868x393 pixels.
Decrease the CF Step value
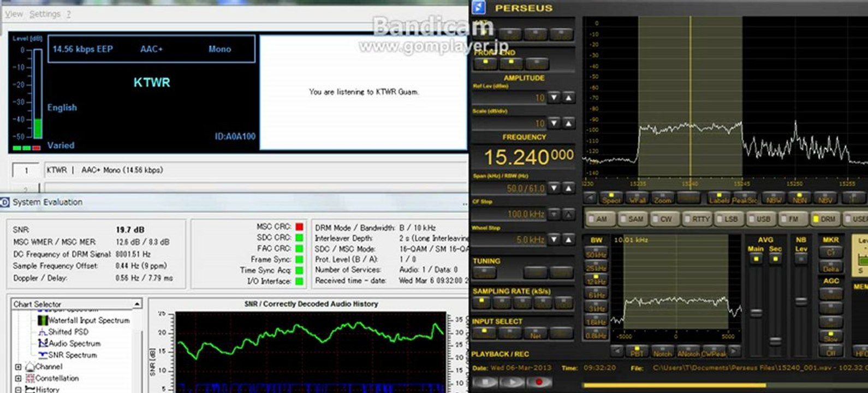coord(554,214)
